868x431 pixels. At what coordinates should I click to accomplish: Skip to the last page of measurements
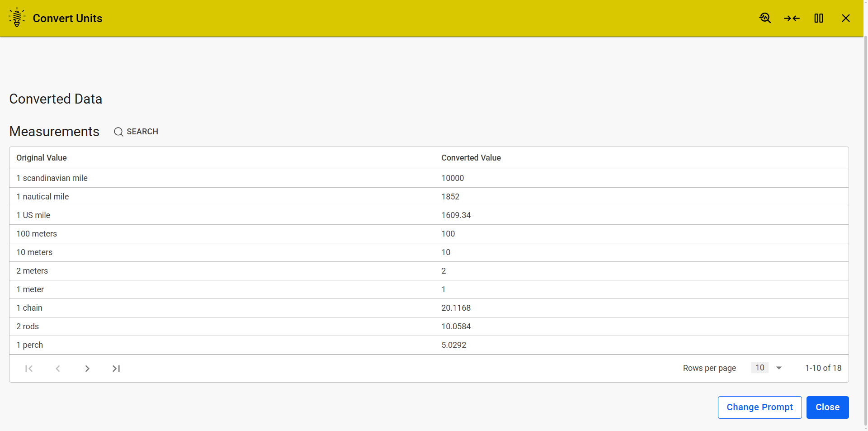click(x=116, y=369)
